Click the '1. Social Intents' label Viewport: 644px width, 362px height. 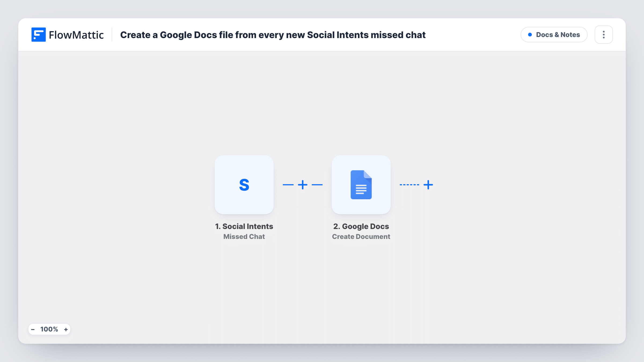244,226
